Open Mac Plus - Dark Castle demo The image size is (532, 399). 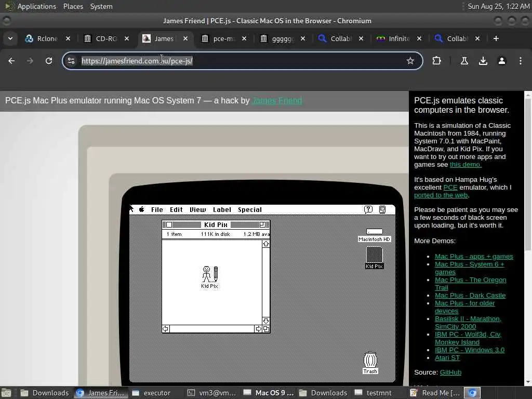[470, 296]
